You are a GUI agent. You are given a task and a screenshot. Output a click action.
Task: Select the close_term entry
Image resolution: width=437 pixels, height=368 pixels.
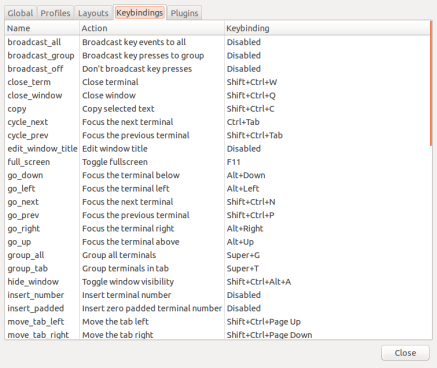point(29,82)
